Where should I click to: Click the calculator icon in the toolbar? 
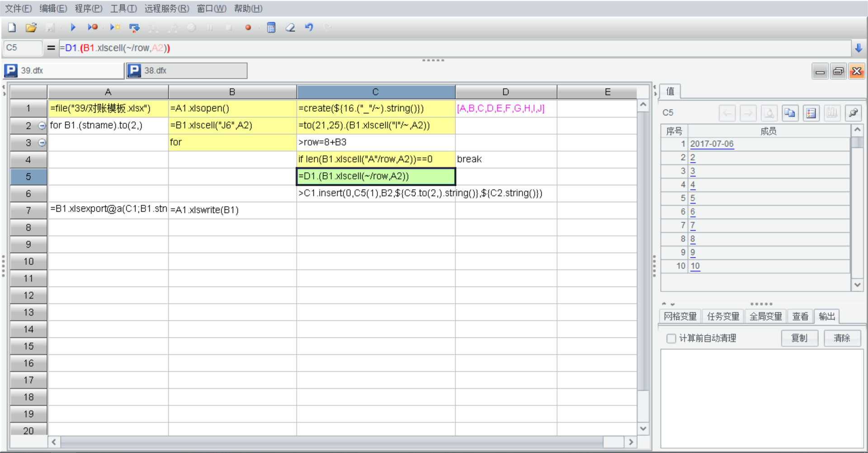click(x=271, y=28)
